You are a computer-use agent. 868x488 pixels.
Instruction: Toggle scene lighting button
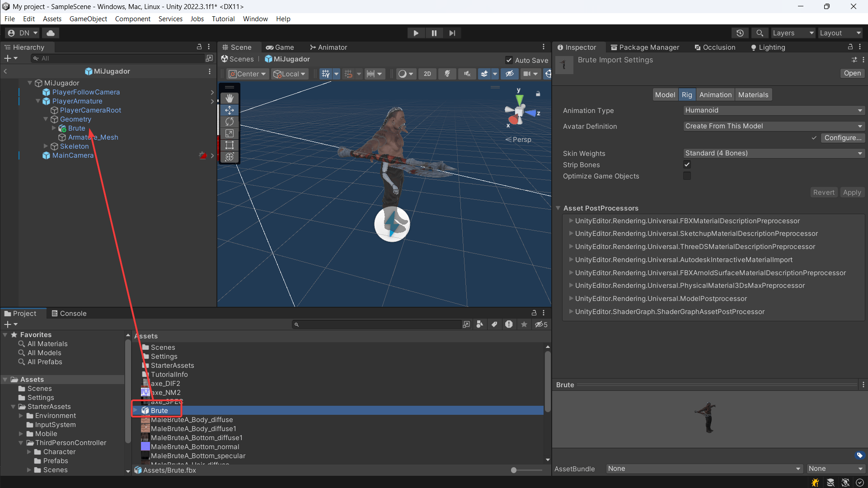click(x=447, y=74)
